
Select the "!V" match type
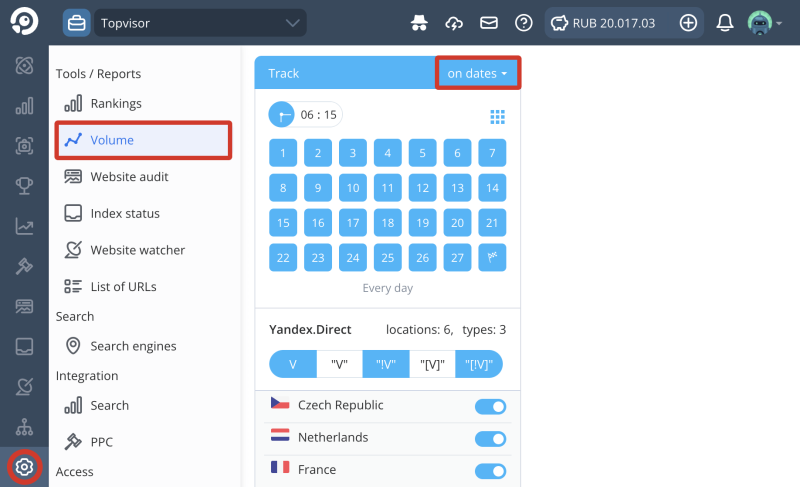pyautogui.click(x=386, y=364)
